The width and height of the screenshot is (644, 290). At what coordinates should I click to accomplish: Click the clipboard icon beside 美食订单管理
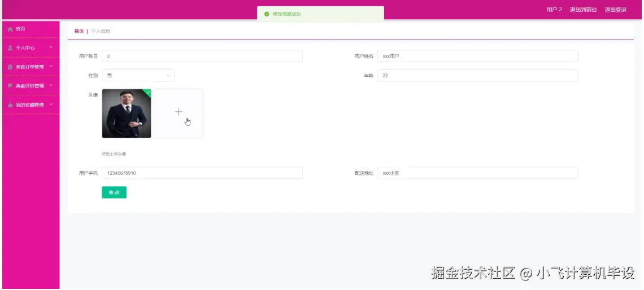pyautogui.click(x=10, y=67)
